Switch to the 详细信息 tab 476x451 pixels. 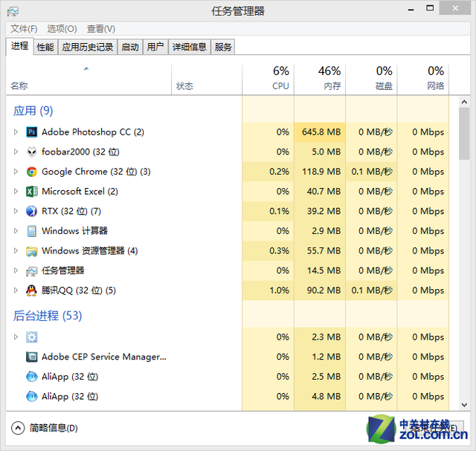(190, 47)
